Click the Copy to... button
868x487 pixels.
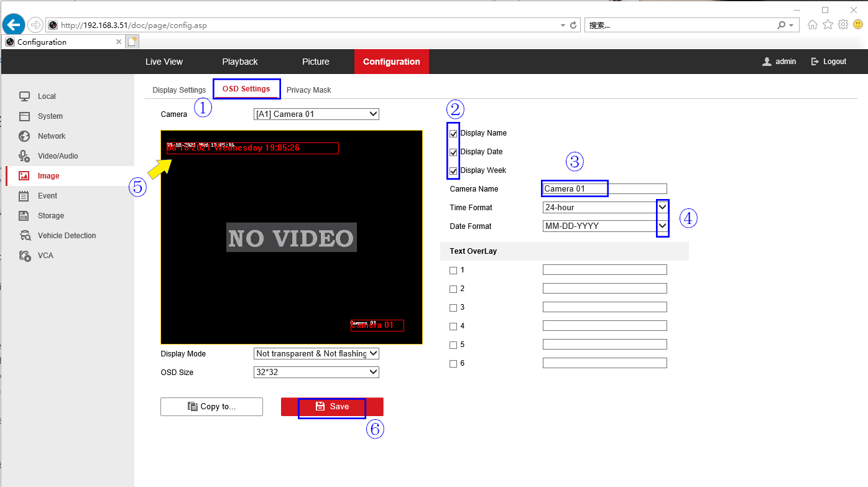point(211,407)
